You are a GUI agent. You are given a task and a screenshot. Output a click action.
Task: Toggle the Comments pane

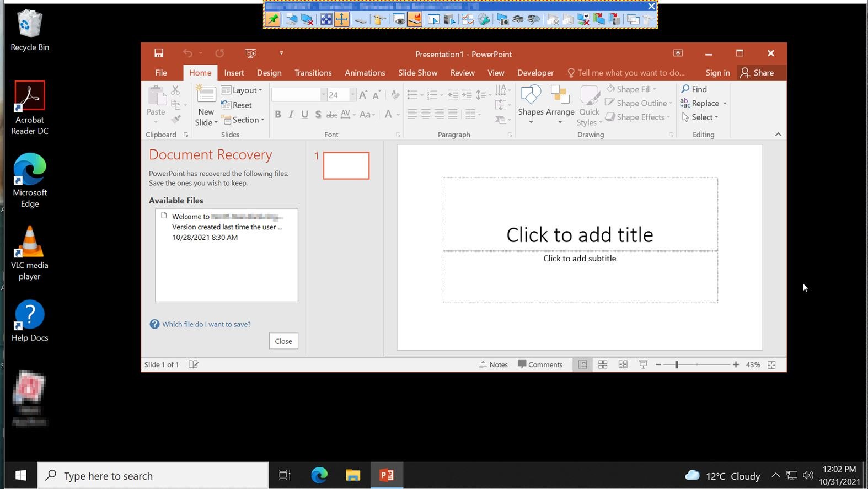click(x=540, y=364)
